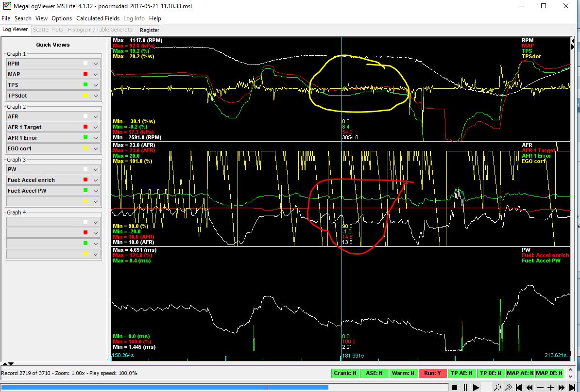Pause log playback
This screenshot has height=392, width=580.
(x=465, y=387)
